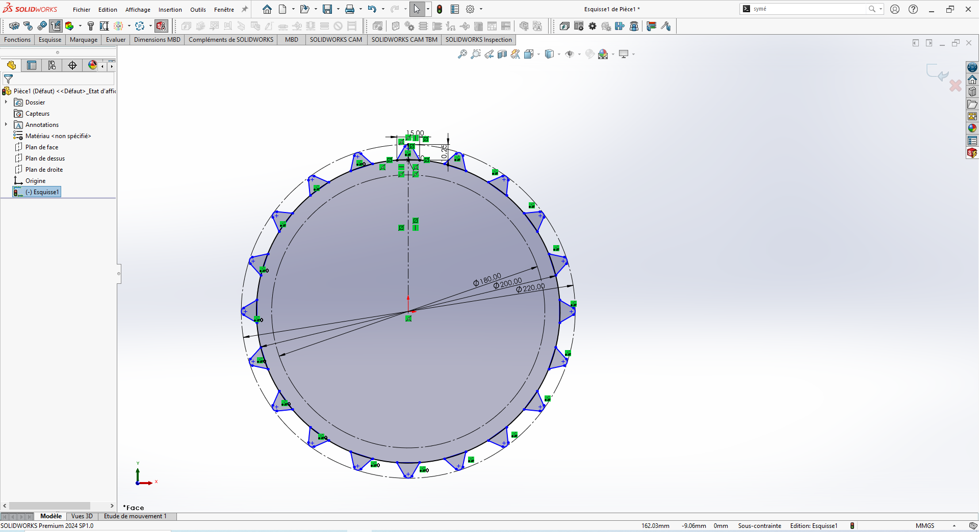This screenshot has width=980, height=532.
Task: Expand the Dossier folder in the tree
Action: [x=6, y=102]
